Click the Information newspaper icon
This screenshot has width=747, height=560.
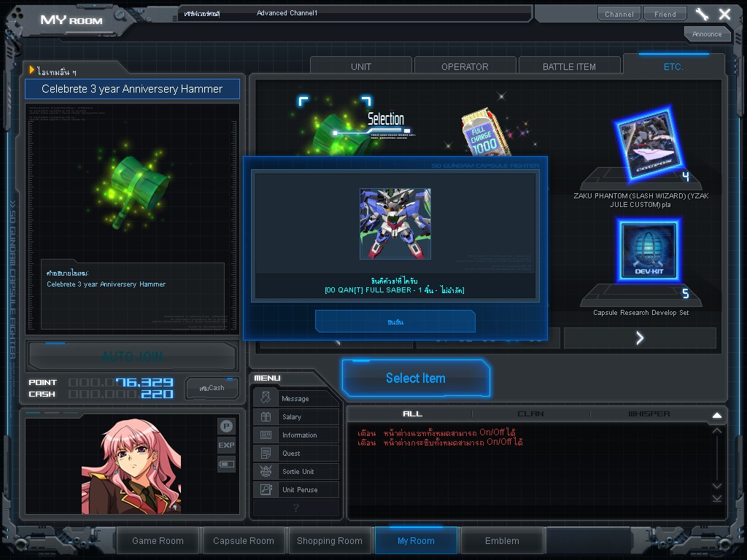pos(266,435)
